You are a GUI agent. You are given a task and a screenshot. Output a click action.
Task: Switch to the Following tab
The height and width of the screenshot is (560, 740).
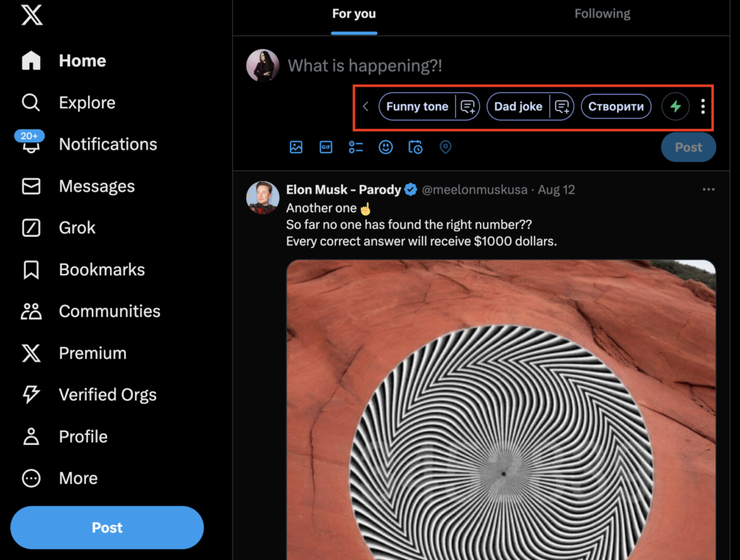pyautogui.click(x=602, y=14)
